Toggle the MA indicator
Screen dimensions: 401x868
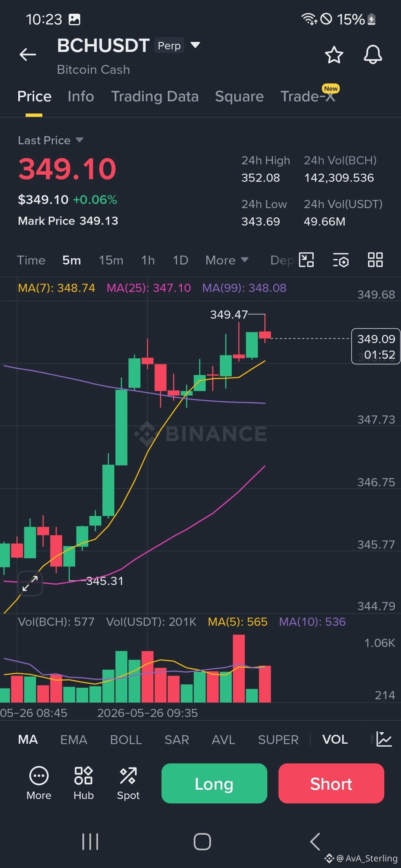coord(28,740)
